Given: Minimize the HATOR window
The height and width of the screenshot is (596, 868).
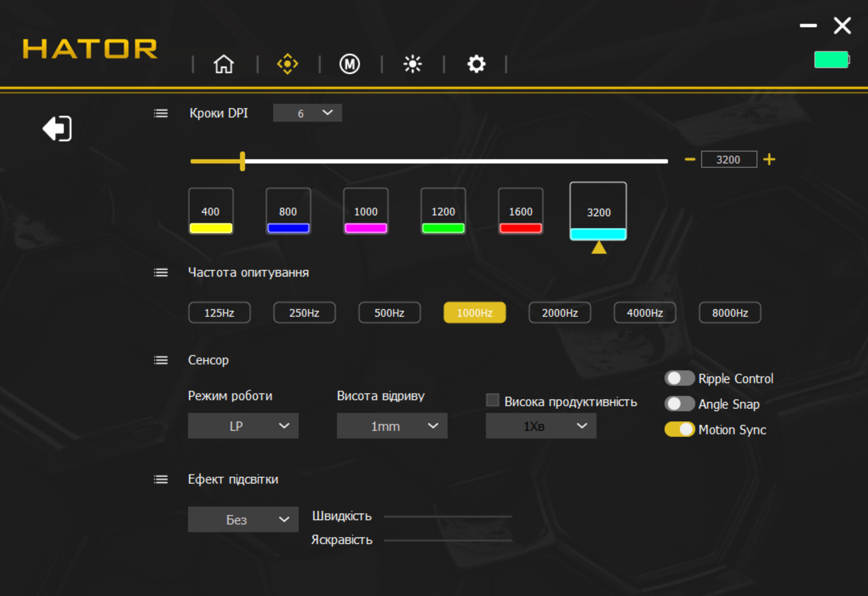Looking at the screenshot, I should pos(808,26).
